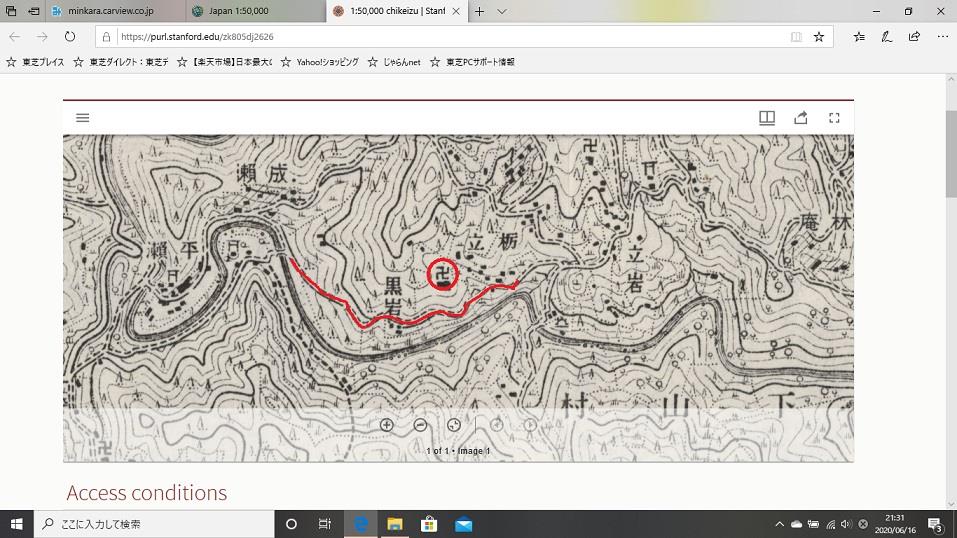The image size is (957, 538).
Task: Open the 東芝プレイス bookmark
Action: [x=35, y=62]
